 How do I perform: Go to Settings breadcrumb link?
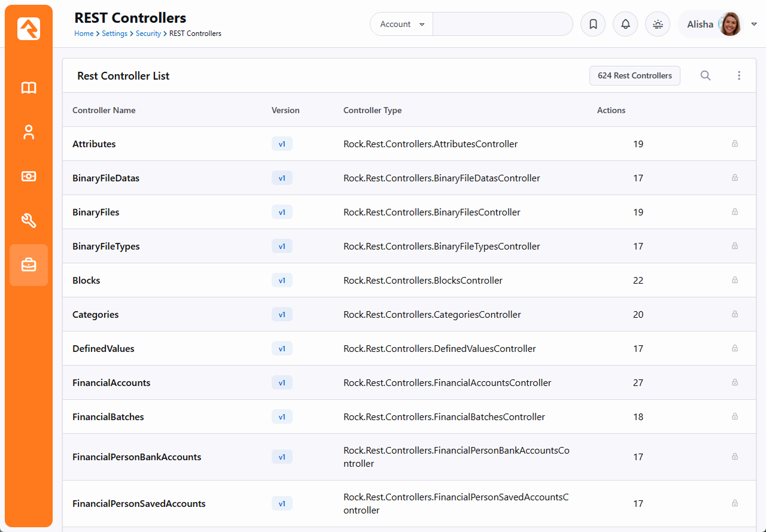click(114, 34)
